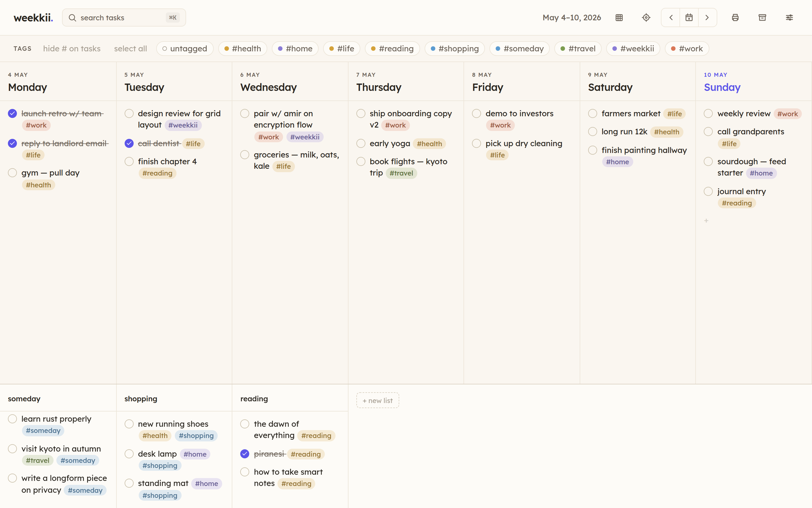Image resolution: width=812 pixels, height=508 pixels.
Task: Filter by #life tag chip
Action: (x=342, y=49)
